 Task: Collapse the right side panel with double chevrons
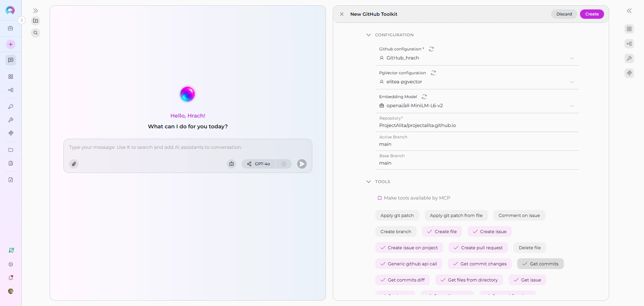click(630, 11)
